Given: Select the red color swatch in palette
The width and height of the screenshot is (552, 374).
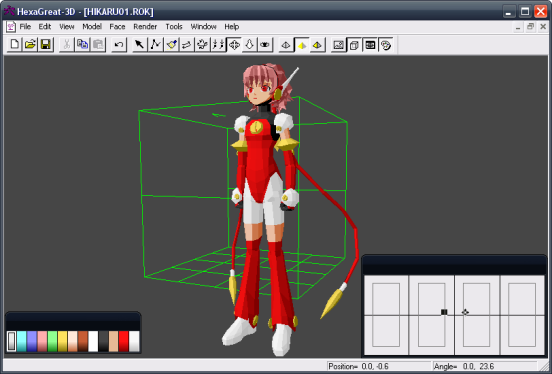Looking at the screenshot, I should pyautogui.click(x=124, y=341).
